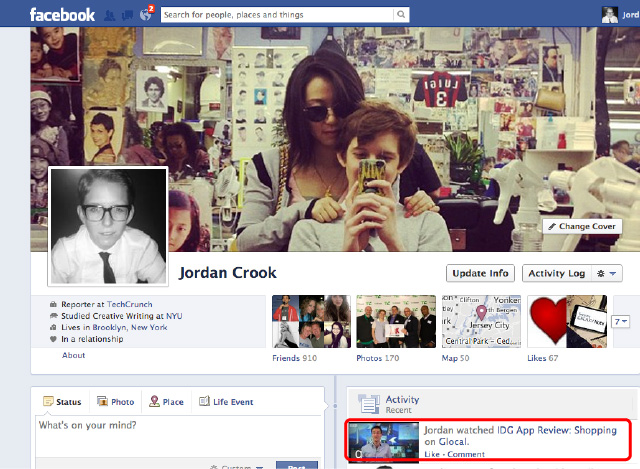Click the Activity panel icon
Image resolution: width=640 pixels, height=469 pixels.
pos(369,404)
